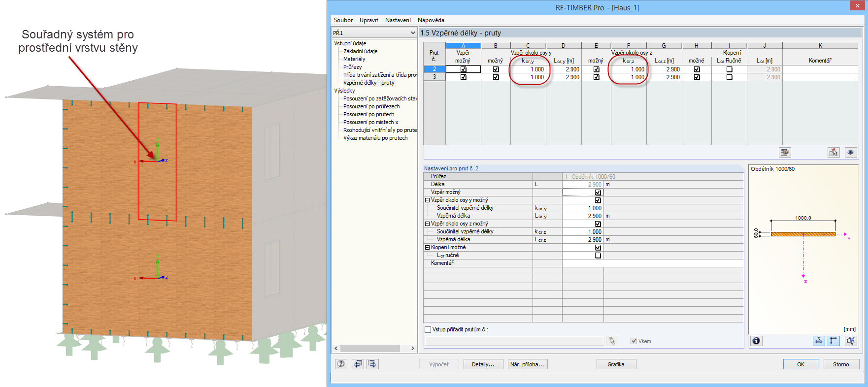Open the Upravit menu
The image size is (868, 387).
(x=368, y=20)
